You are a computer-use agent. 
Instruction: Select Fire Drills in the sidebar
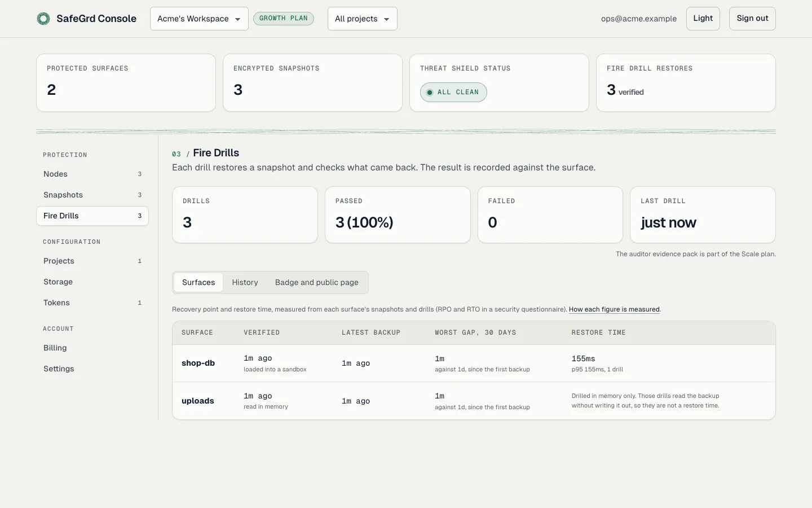(x=92, y=216)
